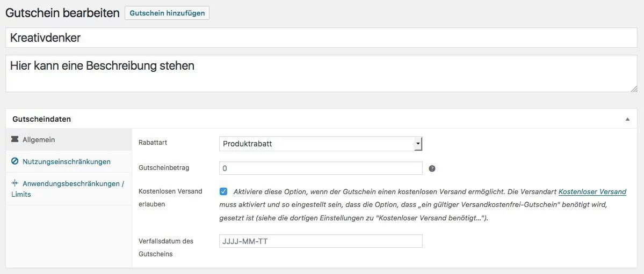Click the ticket icon beside Allgemein
644x274 pixels.
[x=15, y=139]
